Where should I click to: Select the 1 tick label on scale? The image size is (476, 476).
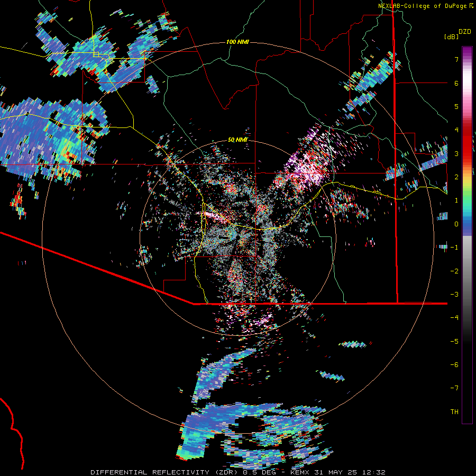click(456, 200)
